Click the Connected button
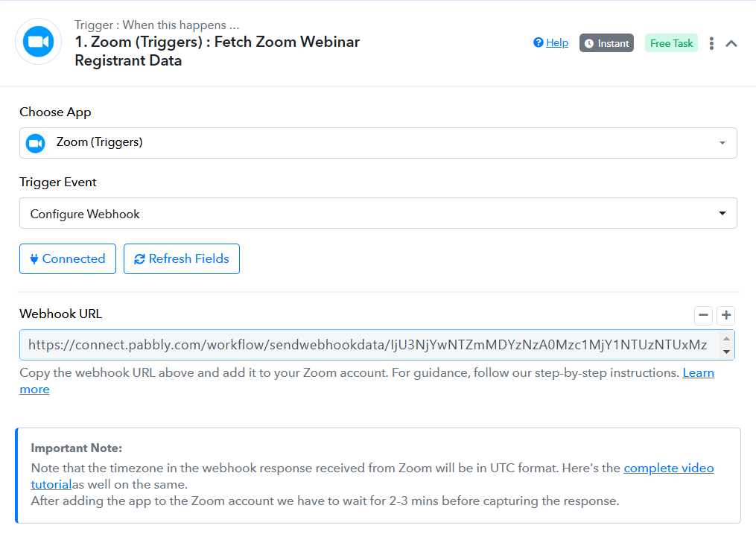Viewport: 756px width, 540px height. point(68,259)
